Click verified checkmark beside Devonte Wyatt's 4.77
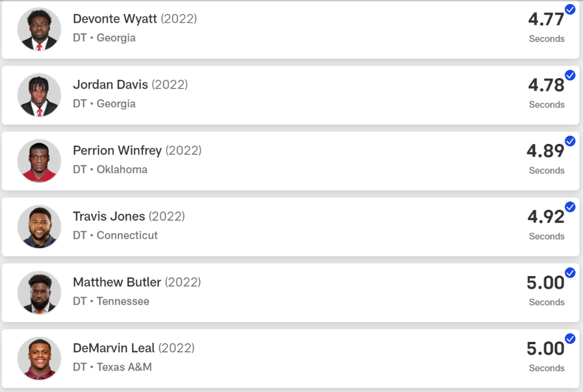583x392 pixels. click(570, 9)
